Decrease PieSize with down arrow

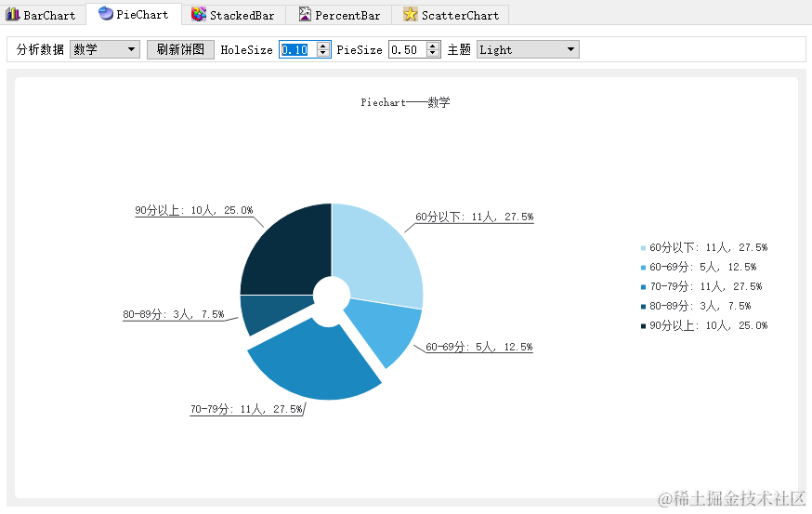[x=433, y=54]
